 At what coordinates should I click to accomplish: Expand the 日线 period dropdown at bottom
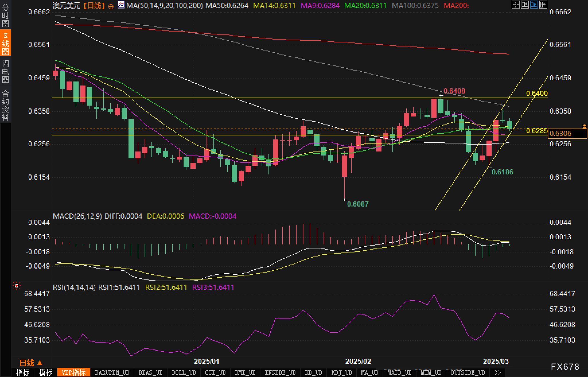pyautogui.click(x=31, y=363)
